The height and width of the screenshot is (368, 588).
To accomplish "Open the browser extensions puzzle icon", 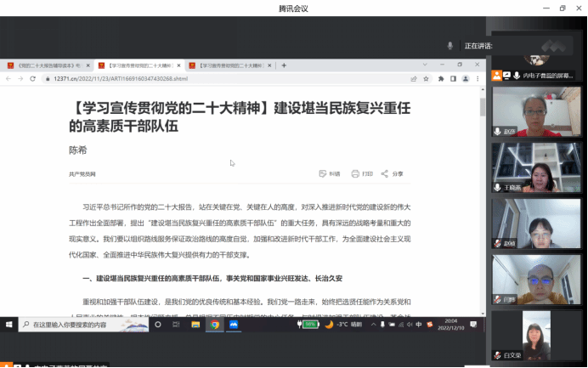I will tap(441, 78).
